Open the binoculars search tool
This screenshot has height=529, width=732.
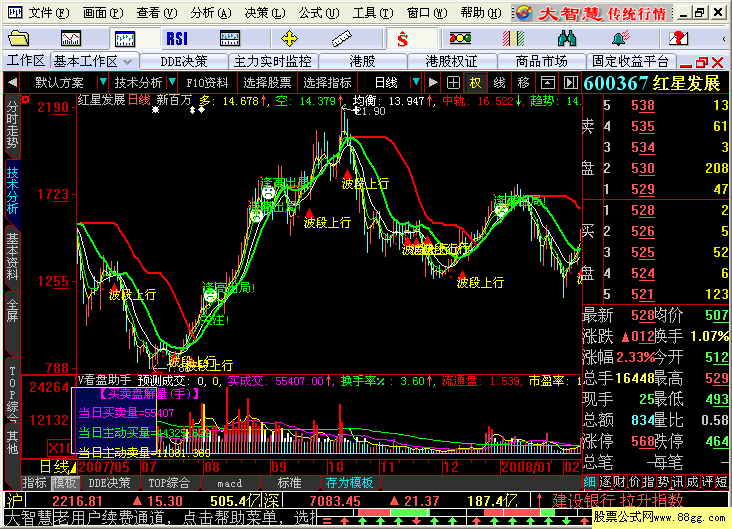click(567, 38)
